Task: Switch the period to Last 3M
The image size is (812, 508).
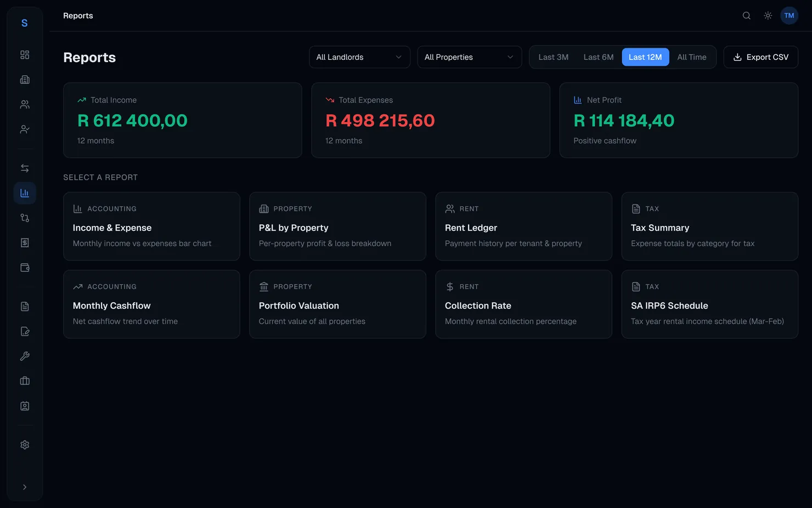Action: click(553, 57)
